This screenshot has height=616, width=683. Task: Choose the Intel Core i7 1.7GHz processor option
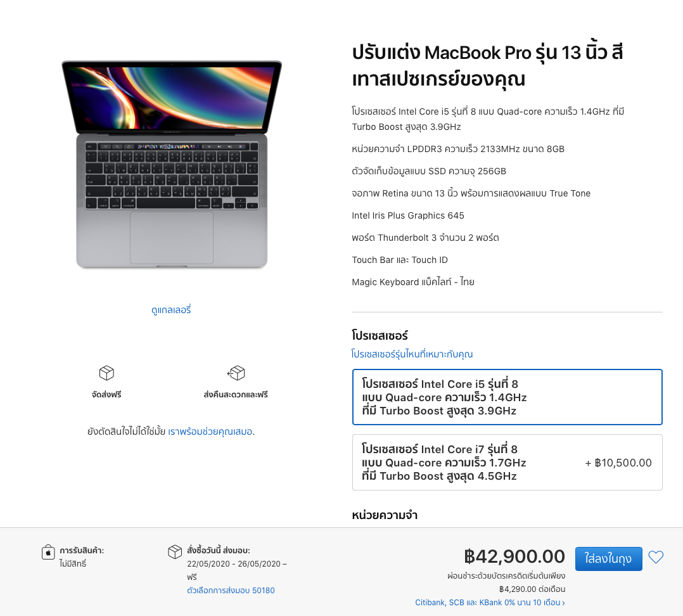click(507, 463)
